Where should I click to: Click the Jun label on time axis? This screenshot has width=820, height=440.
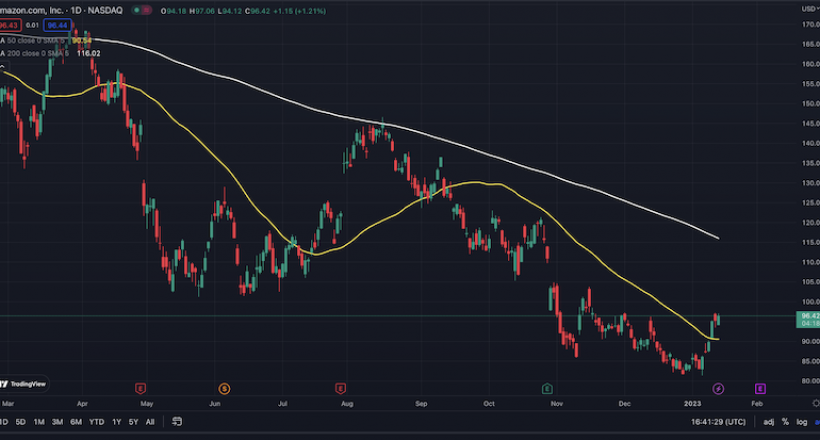(214, 403)
